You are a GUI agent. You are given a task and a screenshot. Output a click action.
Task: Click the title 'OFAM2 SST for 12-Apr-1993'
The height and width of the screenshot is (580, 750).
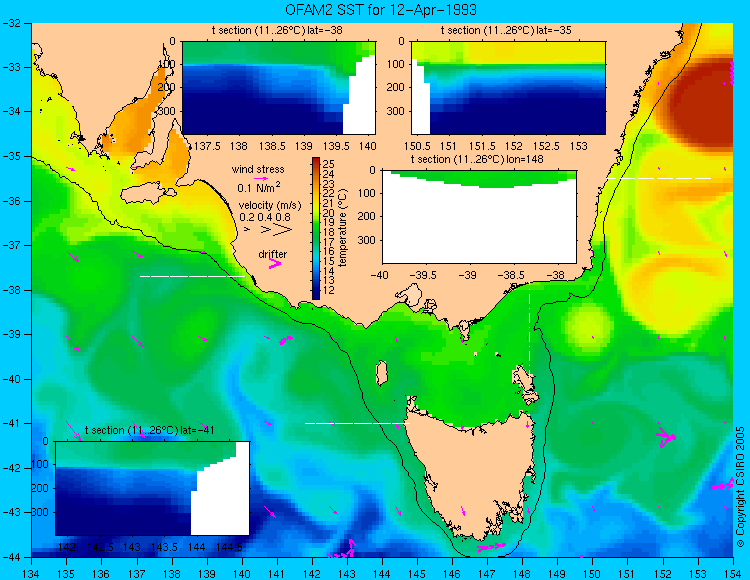(x=381, y=9)
